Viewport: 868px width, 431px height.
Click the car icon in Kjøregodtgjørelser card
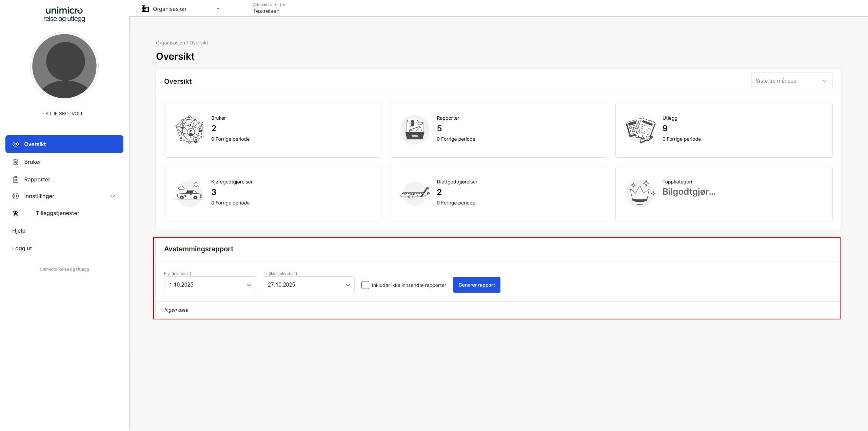189,193
